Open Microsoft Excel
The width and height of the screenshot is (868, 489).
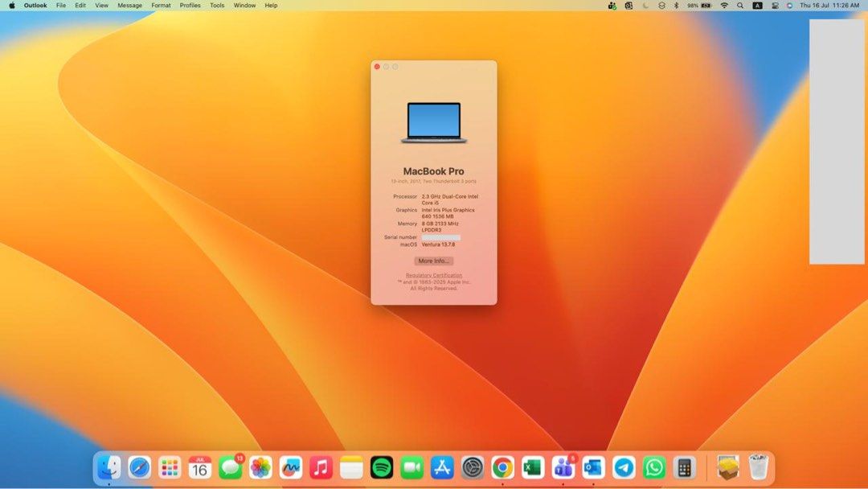[533, 468]
